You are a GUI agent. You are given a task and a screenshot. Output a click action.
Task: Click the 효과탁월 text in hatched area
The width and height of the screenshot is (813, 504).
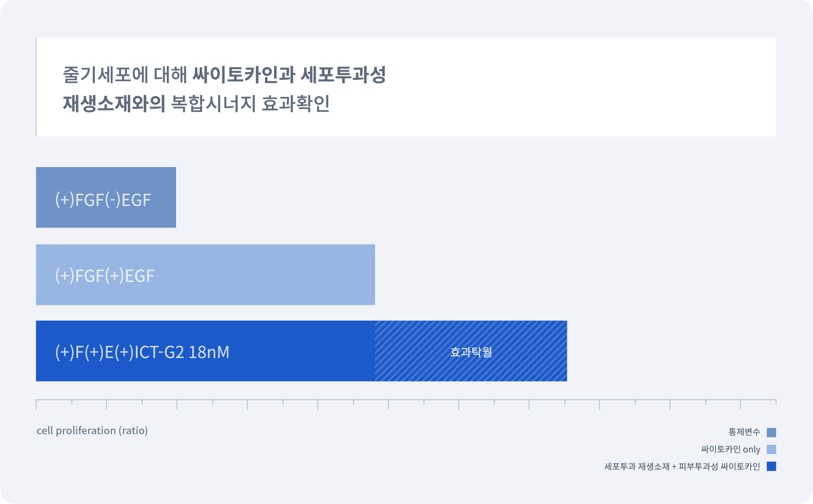point(471,352)
